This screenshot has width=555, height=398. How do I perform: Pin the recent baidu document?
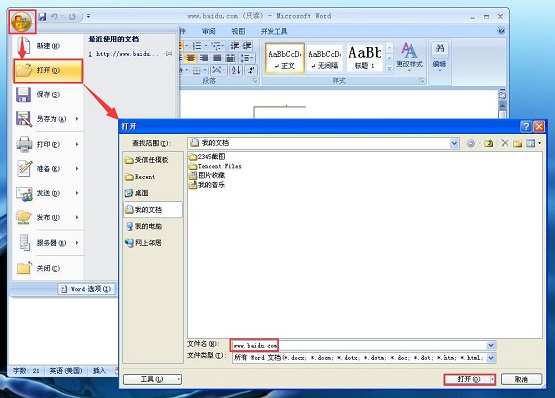tap(168, 54)
